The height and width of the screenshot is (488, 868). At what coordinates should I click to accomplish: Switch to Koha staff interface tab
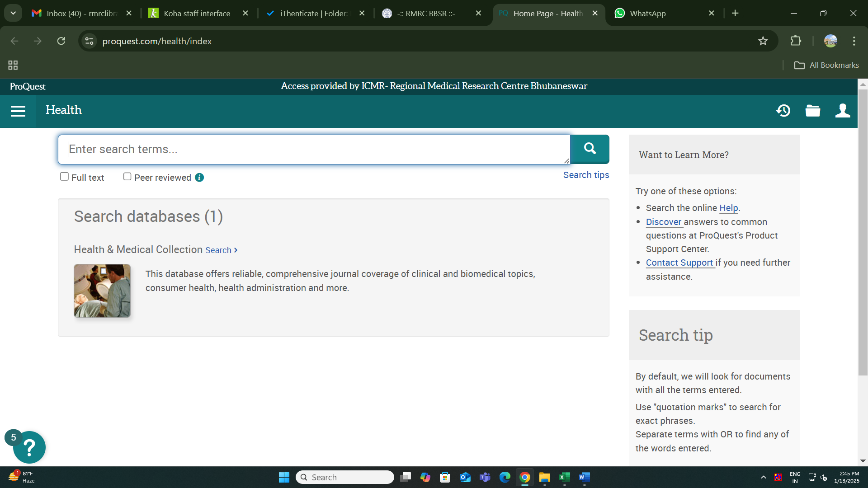pyautogui.click(x=197, y=14)
